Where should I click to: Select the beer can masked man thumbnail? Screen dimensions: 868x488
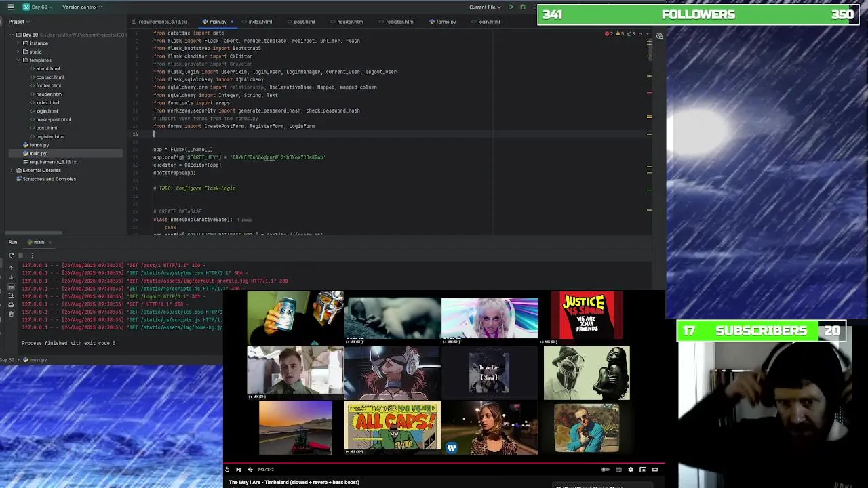pyautogui.click(x=295, y=317)
